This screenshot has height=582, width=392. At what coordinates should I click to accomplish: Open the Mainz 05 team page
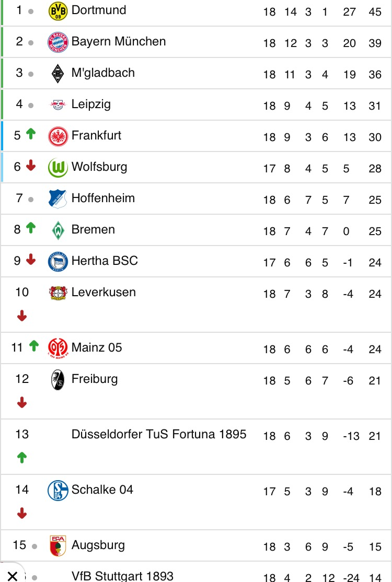[x=97, y=347]
